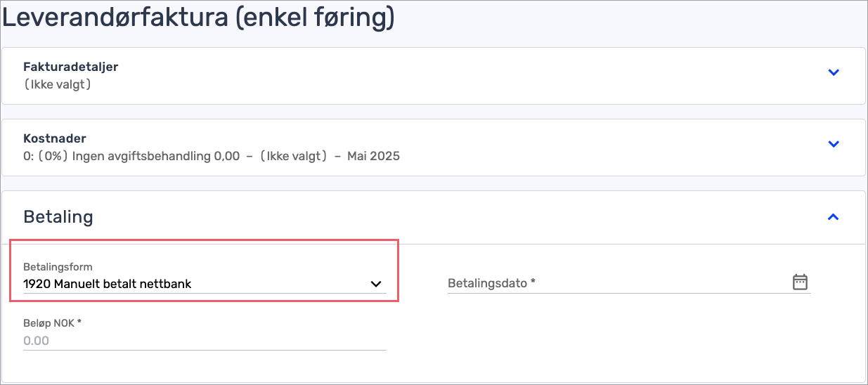Click the Kostnader 'Ingen avgiftsbehandling' summary line
The image size is (868, 385).
tap(212, 156)
